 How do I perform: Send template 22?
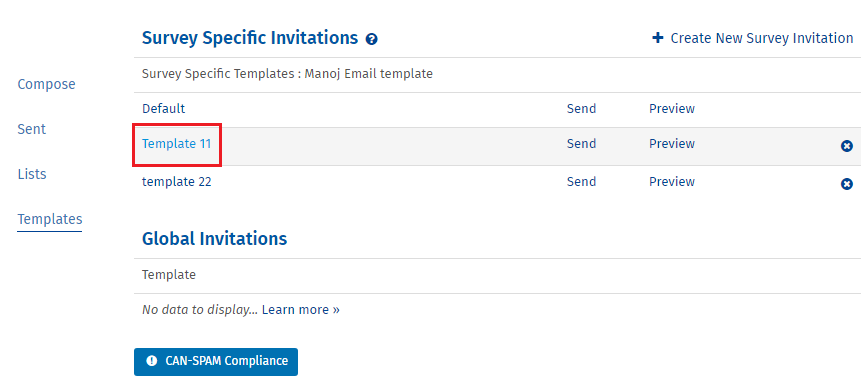point(581,182)
